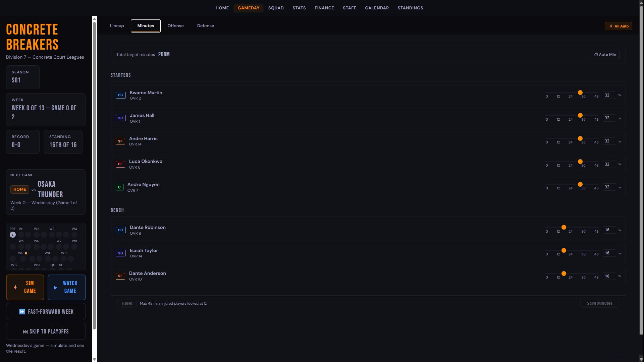Click the C badge next to Andre Nguyen
This screenshot has height=362, width=644.
click(119, 187)
